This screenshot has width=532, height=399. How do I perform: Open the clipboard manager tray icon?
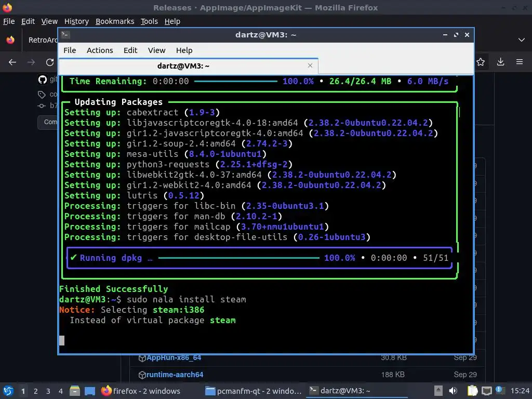tap(473, 391)
